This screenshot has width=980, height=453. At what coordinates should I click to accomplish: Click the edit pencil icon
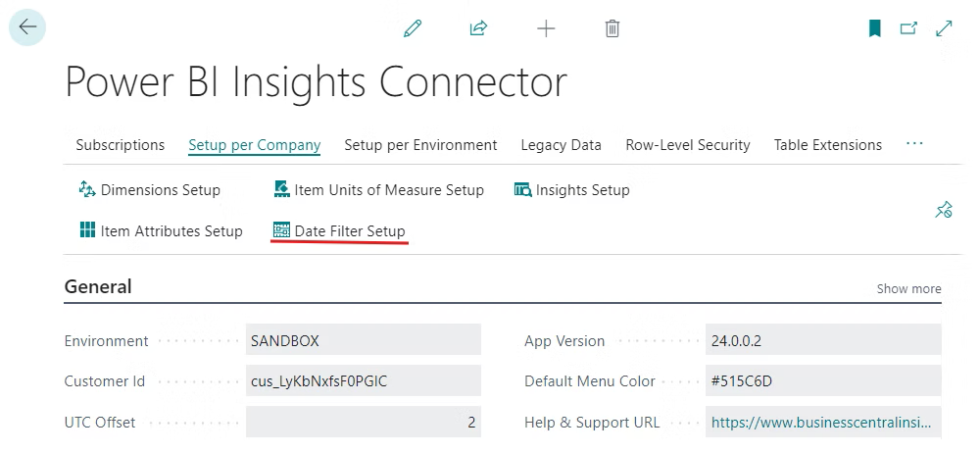pos(413,28)
